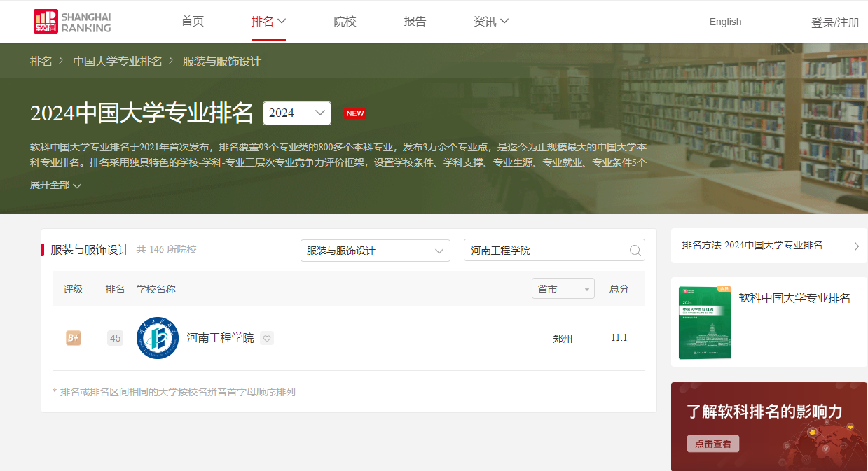Click the arrow beside 排名方法
Viewport: 868px width, 471px height.
(856, 246)
